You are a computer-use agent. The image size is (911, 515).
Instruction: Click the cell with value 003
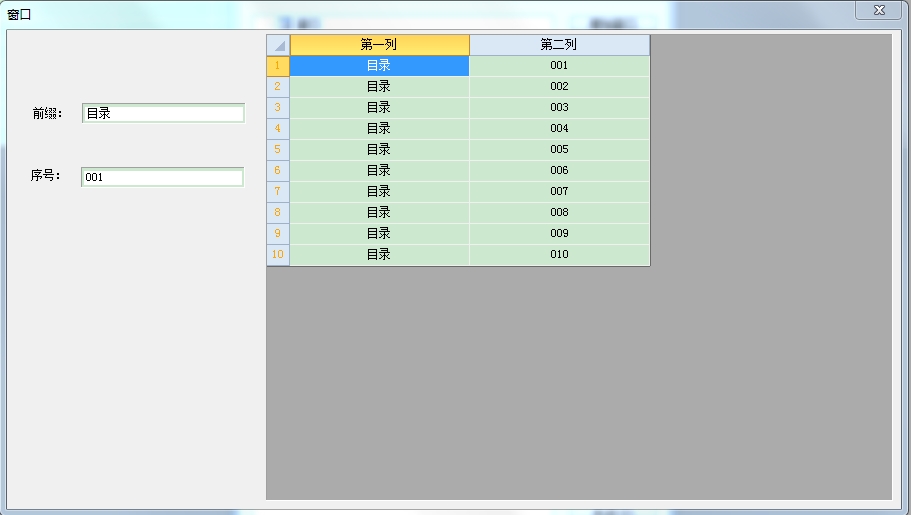(559, 108)
